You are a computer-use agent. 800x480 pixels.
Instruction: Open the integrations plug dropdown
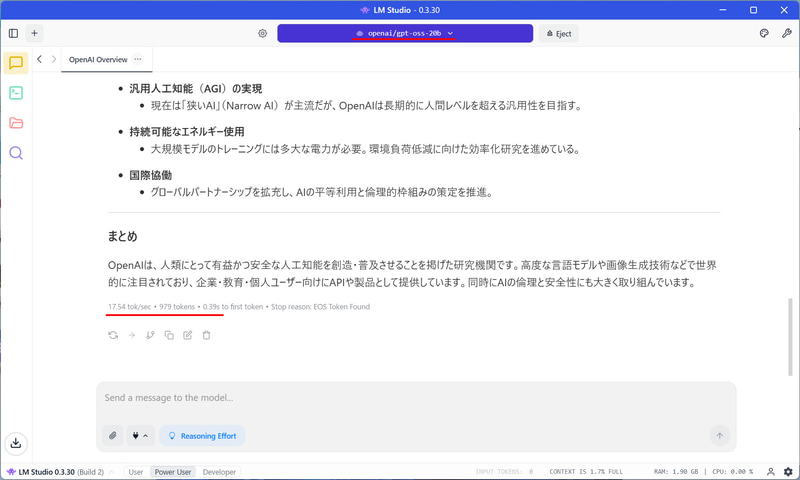pos(140,436)
